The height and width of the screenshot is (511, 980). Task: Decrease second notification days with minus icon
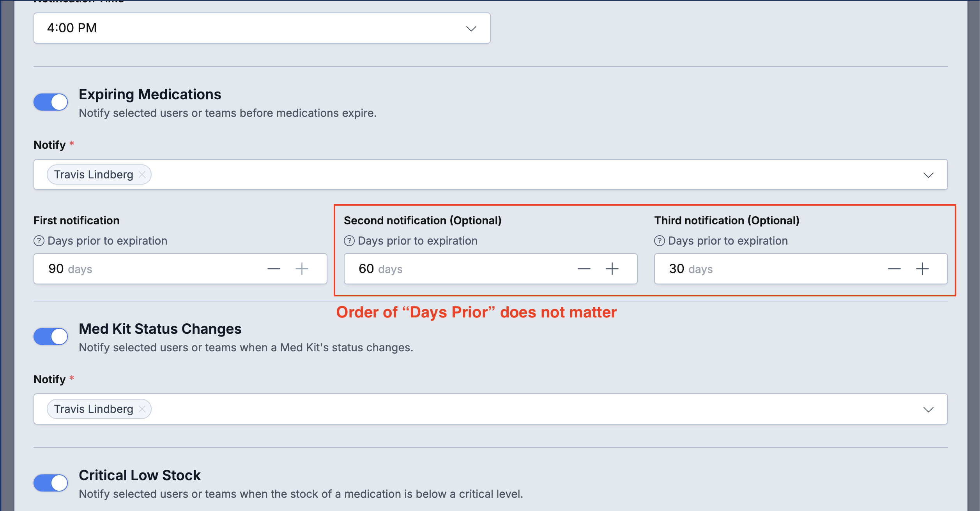(x=584, y=269)
